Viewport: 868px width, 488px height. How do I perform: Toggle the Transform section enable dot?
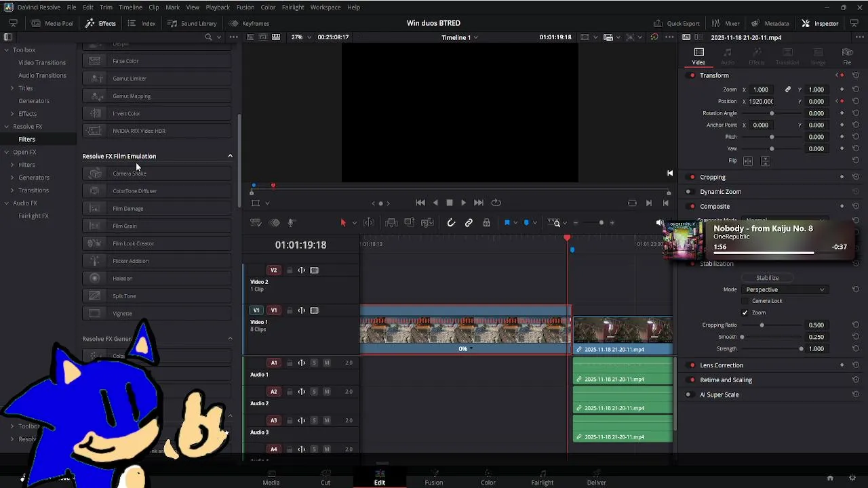(692, 75)
